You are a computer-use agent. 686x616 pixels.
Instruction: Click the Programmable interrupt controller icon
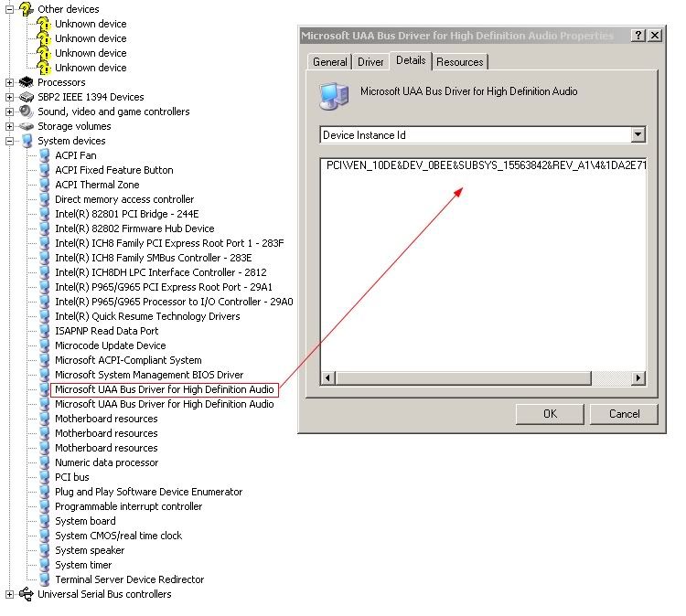[x=44, y=506]
